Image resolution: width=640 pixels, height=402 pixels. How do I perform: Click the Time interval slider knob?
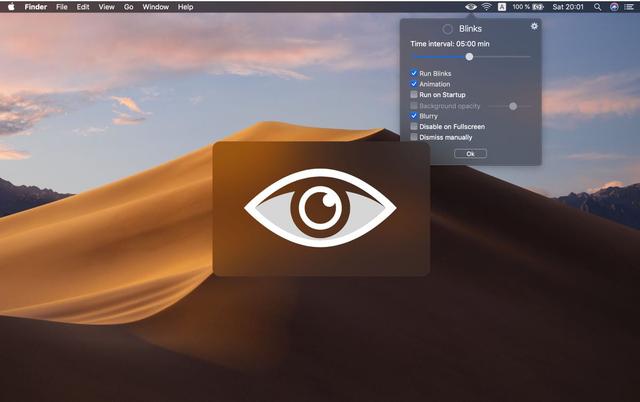coord(469,57)
